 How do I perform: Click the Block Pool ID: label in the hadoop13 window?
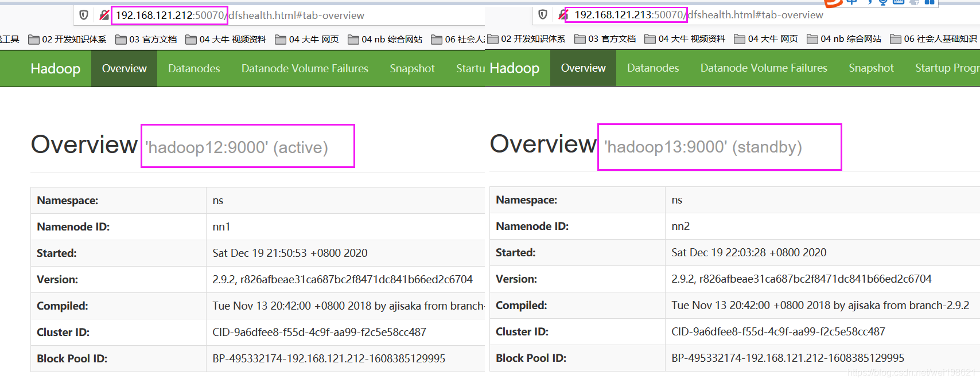[531, 358]
